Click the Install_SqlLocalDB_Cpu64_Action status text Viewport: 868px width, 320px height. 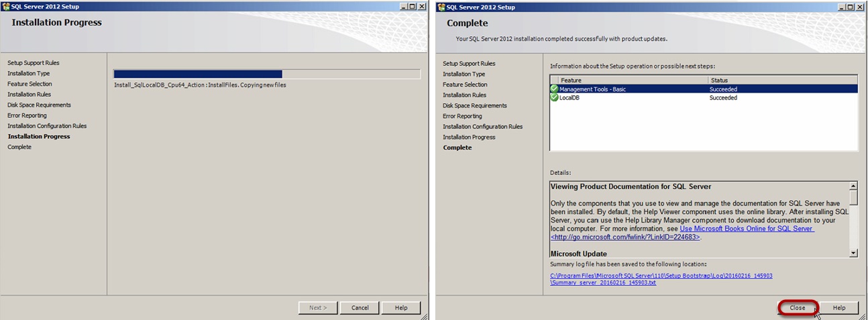point(200,85)
